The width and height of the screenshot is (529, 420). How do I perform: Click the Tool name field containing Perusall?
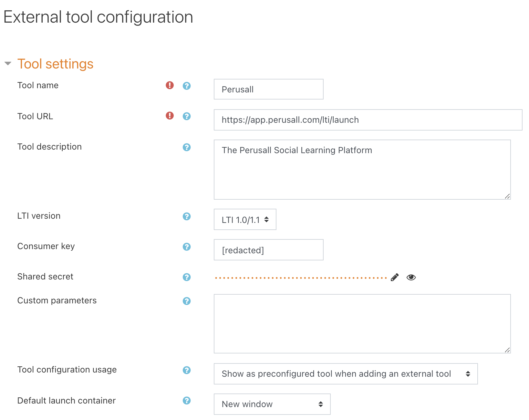pos(269,89)
